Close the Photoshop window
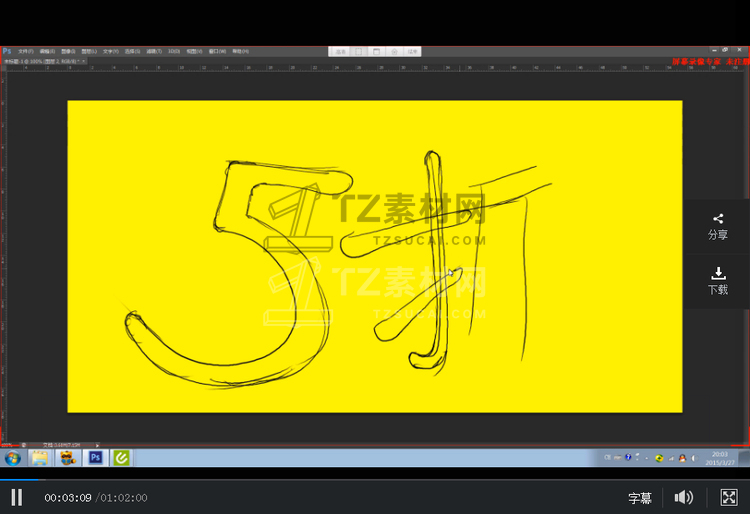Image resolution: width=750 pixels, height=514 pixels. [x=739, y=50]
